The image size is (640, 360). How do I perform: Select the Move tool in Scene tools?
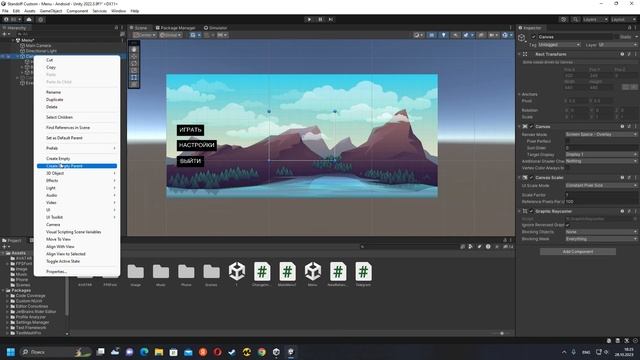(134, 56)
